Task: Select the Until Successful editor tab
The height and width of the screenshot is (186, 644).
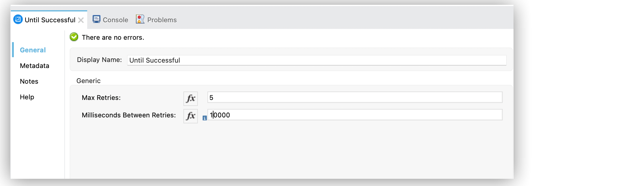Action: 50,20
